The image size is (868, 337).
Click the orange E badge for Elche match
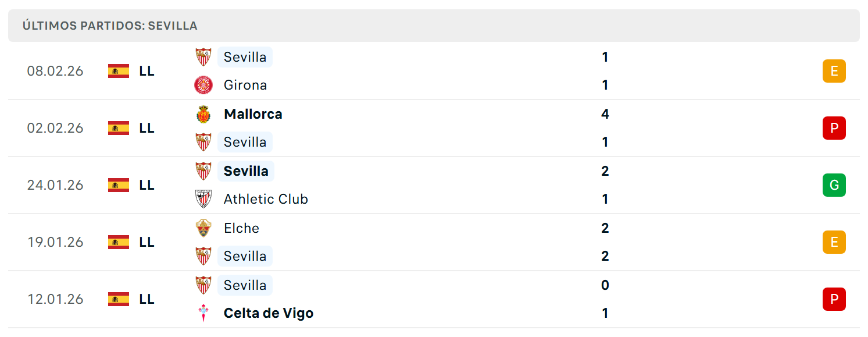pos(834,242)
